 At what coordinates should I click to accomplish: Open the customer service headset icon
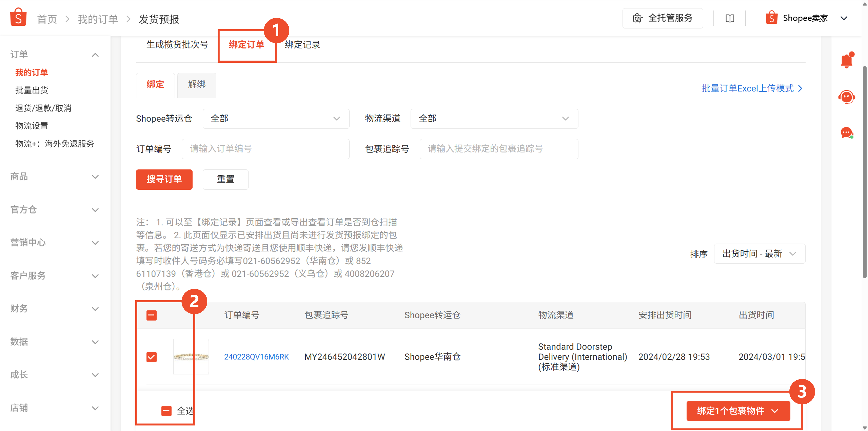(x=846, y=97)
